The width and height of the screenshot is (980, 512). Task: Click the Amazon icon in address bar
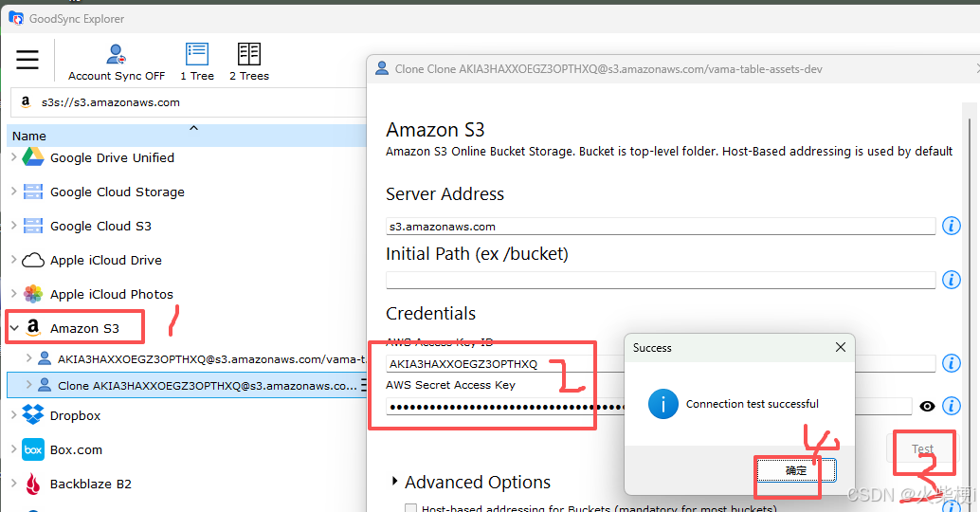(26, 101)
